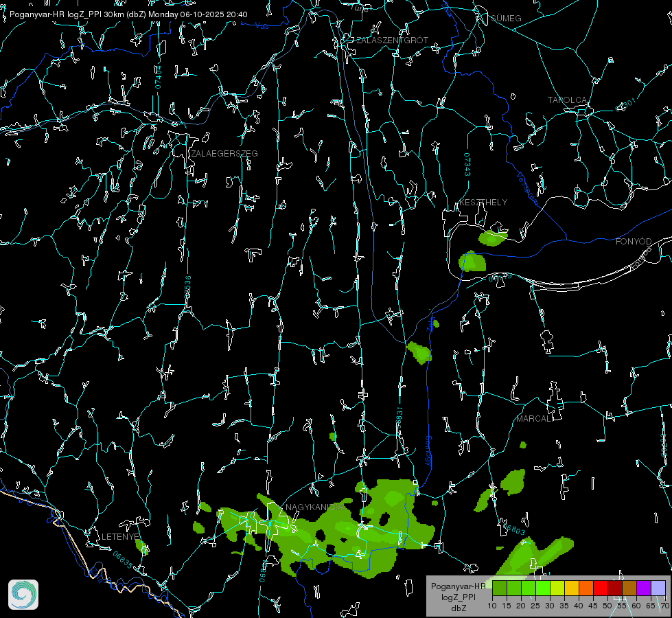Pick the yellow-green 30-35 dBZ swatch
The image size is (672, 618).
click(x=557, y=588)
